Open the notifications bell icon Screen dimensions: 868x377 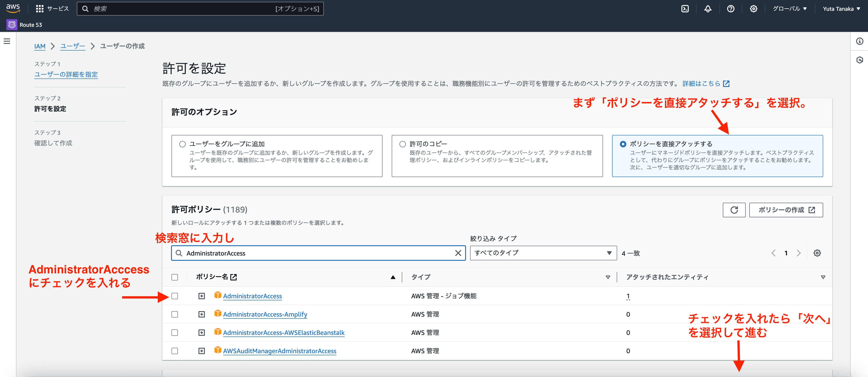click(708, 9)
